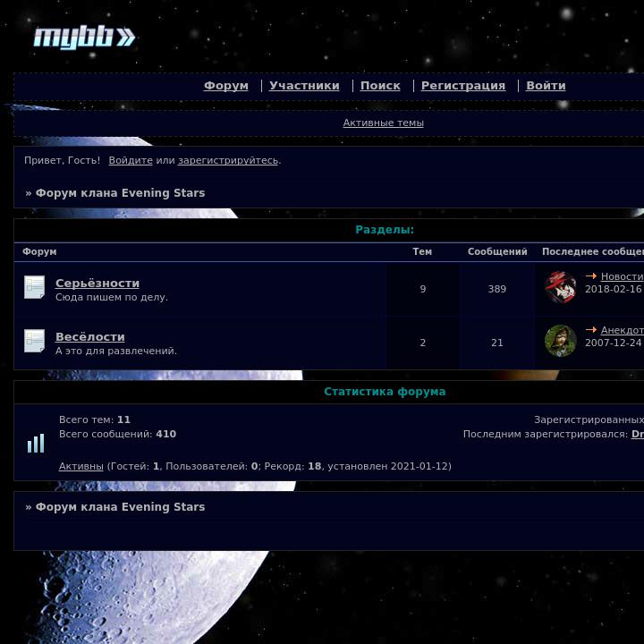Click the mybb logo
Viewport: 644px width, 644px height.
coord(84,38)
